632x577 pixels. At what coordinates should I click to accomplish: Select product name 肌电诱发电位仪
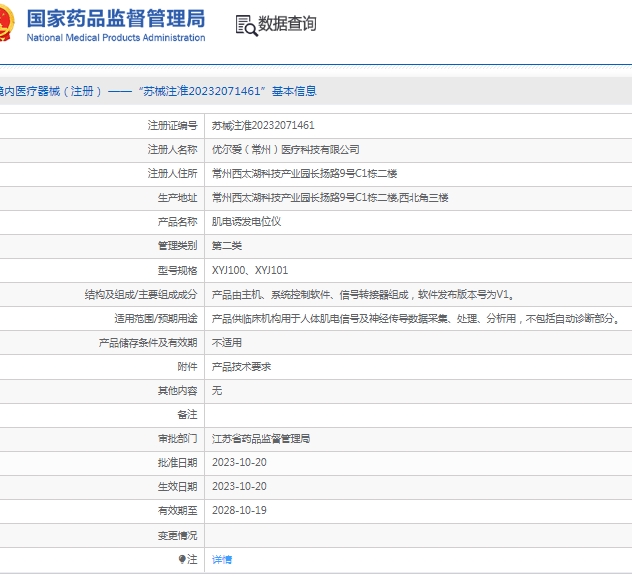click(246, 222)
